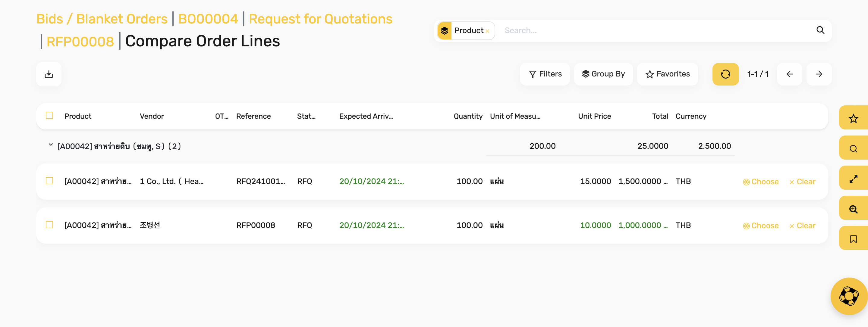
Task: Sort by Product column header
Action: [78, 116]
